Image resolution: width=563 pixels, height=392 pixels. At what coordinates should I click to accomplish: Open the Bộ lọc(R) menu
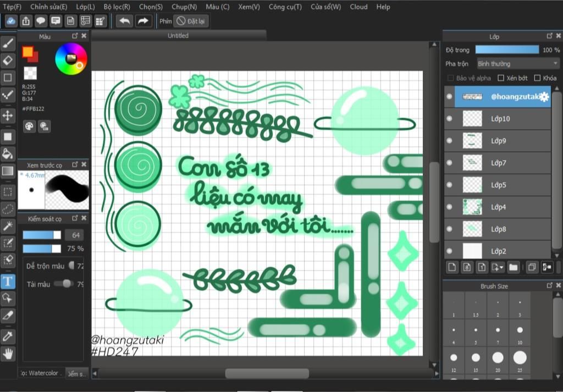117,7
